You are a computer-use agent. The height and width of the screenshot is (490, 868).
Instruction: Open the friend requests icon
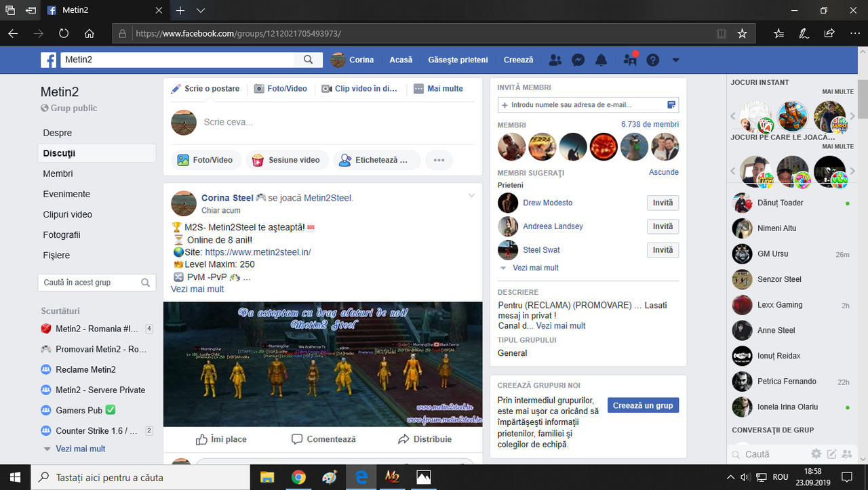[x=555, y=60]
